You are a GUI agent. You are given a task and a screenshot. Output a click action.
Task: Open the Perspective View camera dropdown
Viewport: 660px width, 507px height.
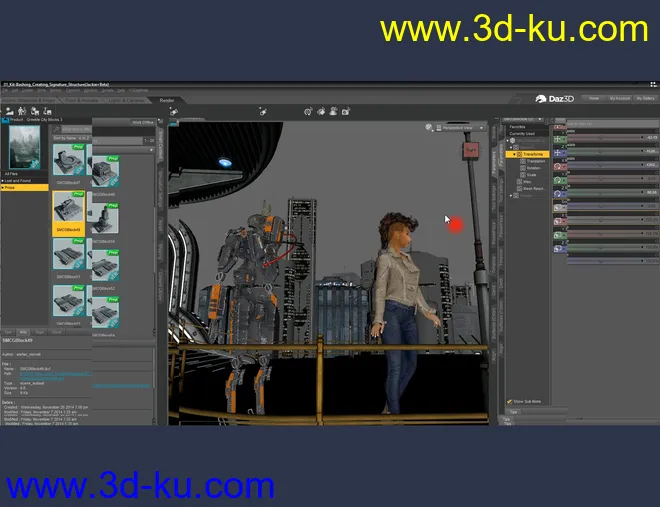tap(461, 128)
